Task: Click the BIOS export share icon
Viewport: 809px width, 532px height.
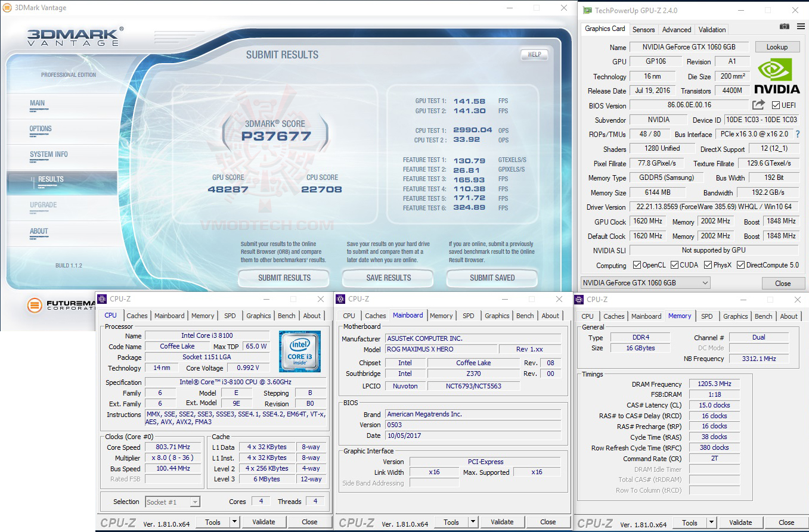Action: point(758,105)
